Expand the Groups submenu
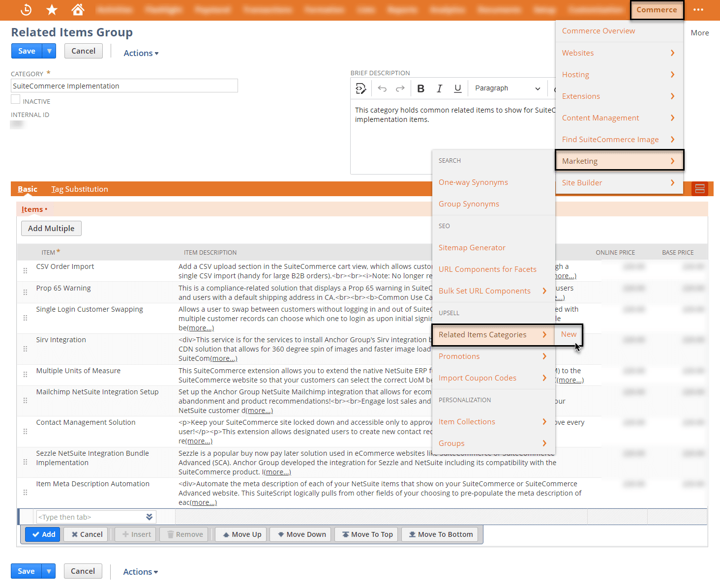The height and width of the screenshot is (588, 720). pyautogui.click(x=493, y=443)
